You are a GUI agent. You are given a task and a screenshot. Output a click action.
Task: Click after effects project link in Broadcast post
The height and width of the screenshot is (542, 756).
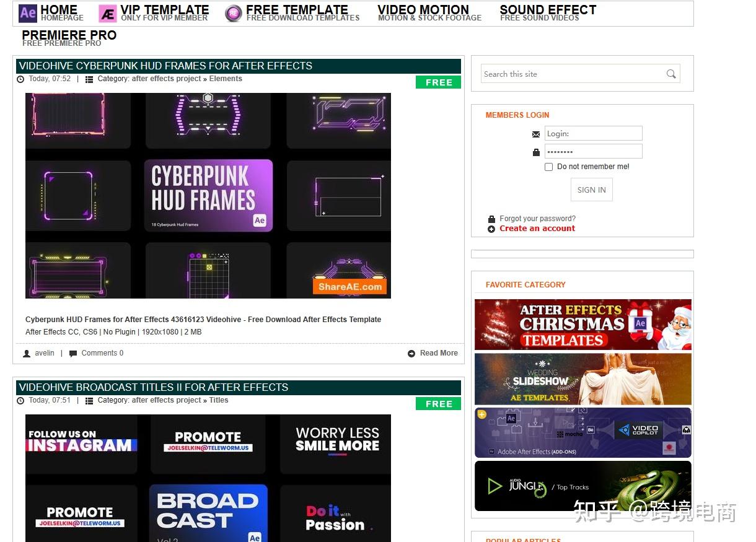pos(166,400)
